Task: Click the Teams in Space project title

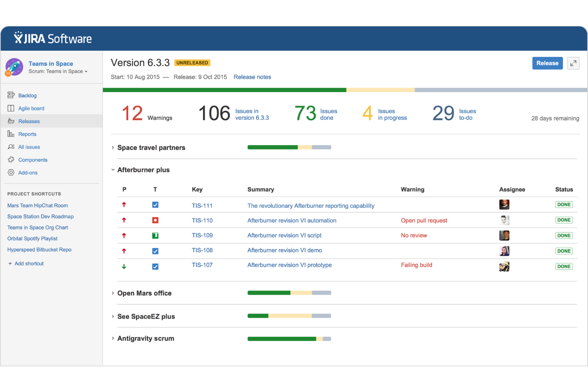Action: pos(51,64)
